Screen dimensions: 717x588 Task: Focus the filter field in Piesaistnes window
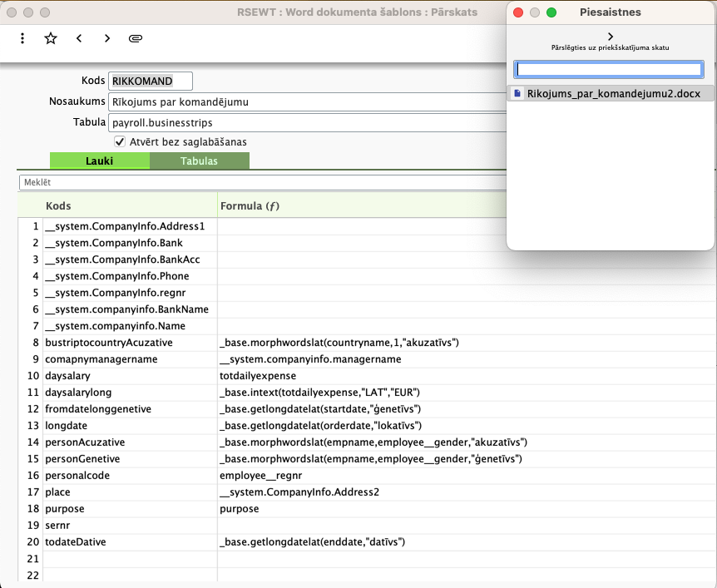[609, 69]
